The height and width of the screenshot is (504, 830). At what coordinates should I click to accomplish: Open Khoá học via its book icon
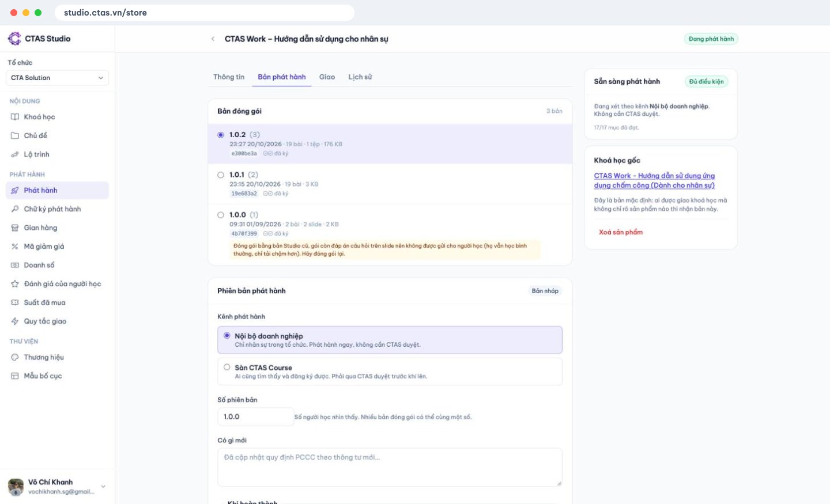(x=15, y=117)
